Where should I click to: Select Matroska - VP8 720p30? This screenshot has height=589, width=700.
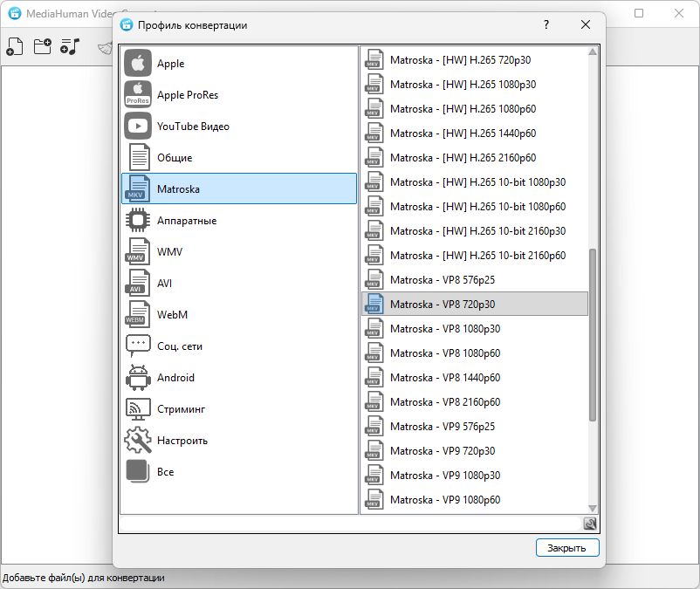coord(475,305)
